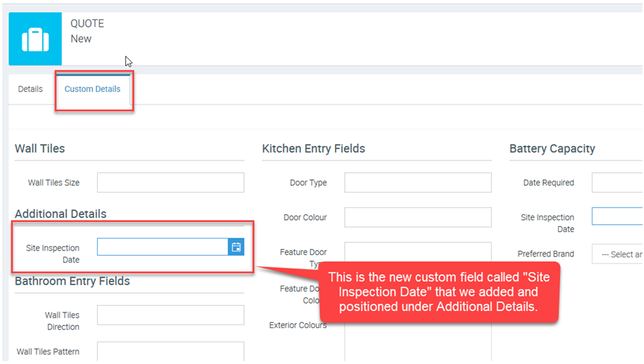Click the Wall Tiles section heading
The height and width of the screenshot is (364, 644).
click(40, 148)
